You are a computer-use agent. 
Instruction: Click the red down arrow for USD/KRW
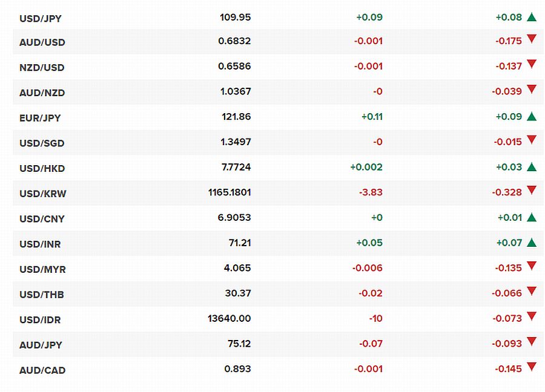pos(532,190)
